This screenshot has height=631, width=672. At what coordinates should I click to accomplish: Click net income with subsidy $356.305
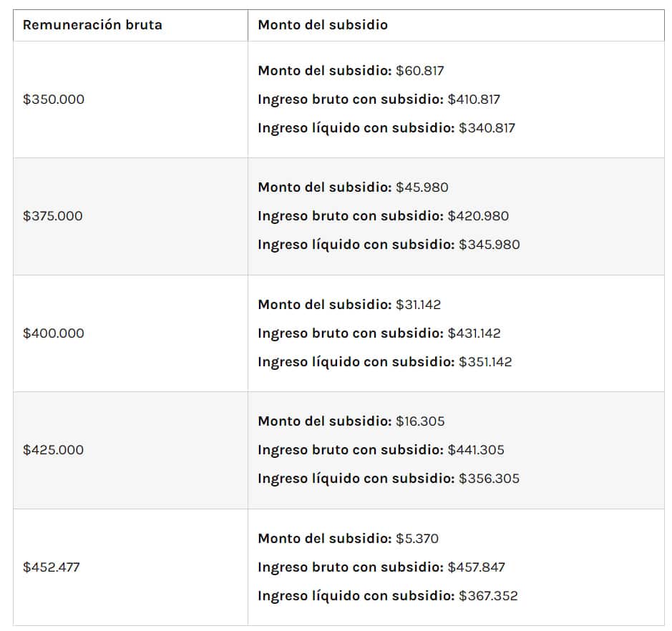(389, 479)
